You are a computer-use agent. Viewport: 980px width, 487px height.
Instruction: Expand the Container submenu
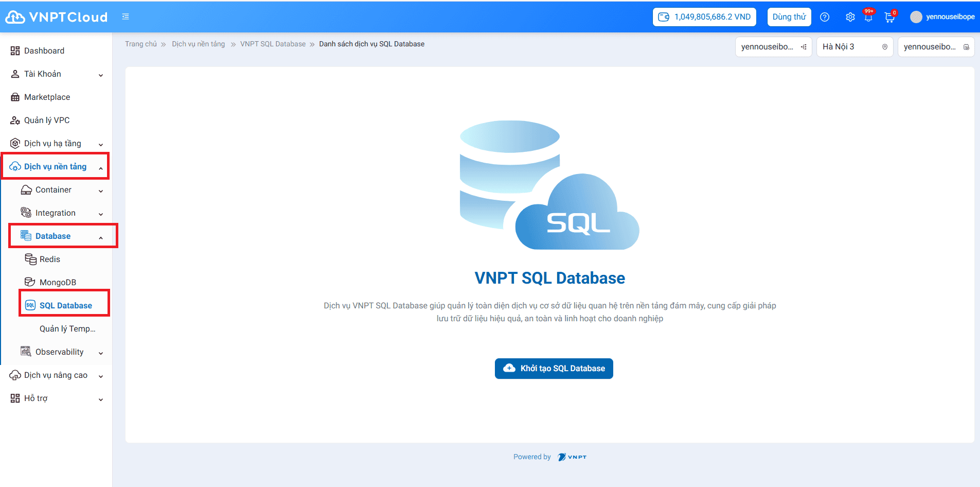[62, 190]
